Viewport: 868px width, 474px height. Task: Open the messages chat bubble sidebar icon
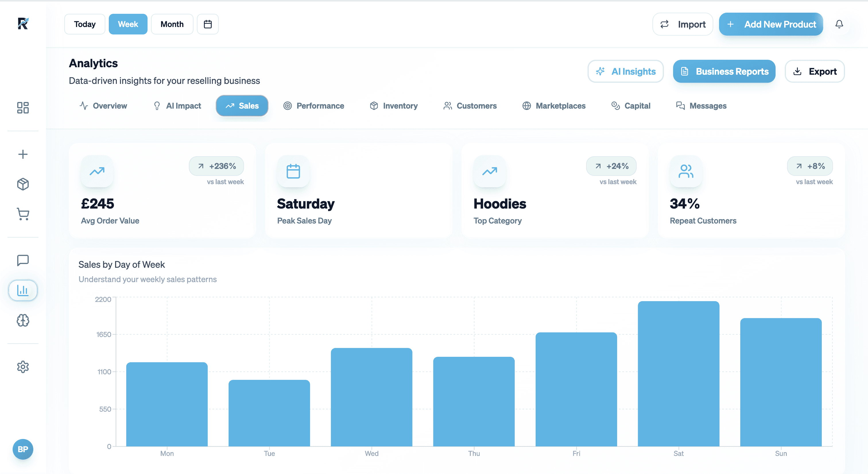point(23,260)
